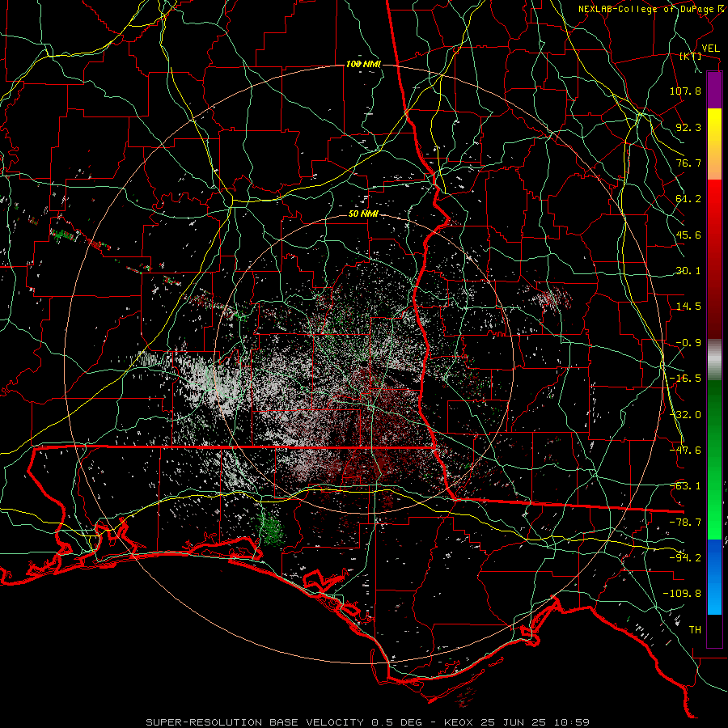
Task: Click the 107.8 velocity scale value
Action: tap(685, 91)
